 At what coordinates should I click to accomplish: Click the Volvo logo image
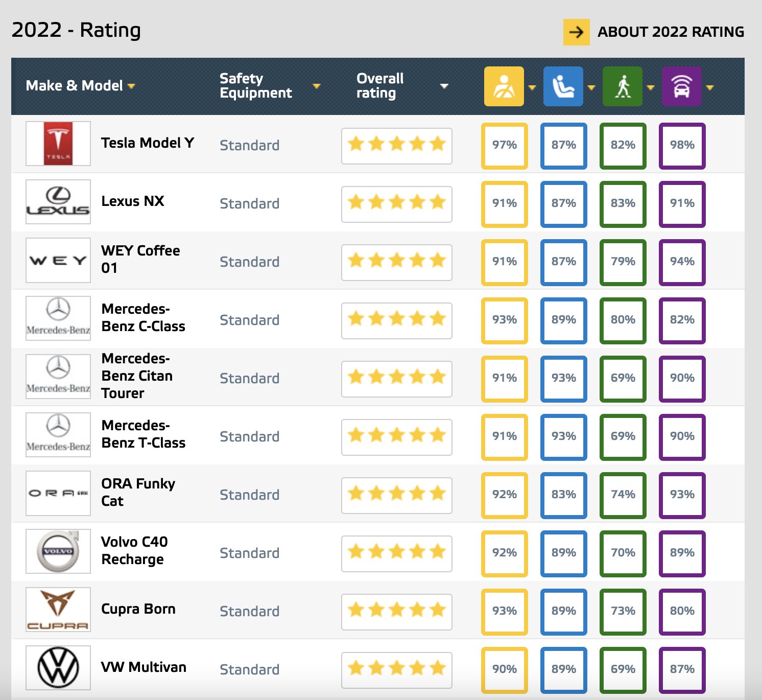[58, 551]
